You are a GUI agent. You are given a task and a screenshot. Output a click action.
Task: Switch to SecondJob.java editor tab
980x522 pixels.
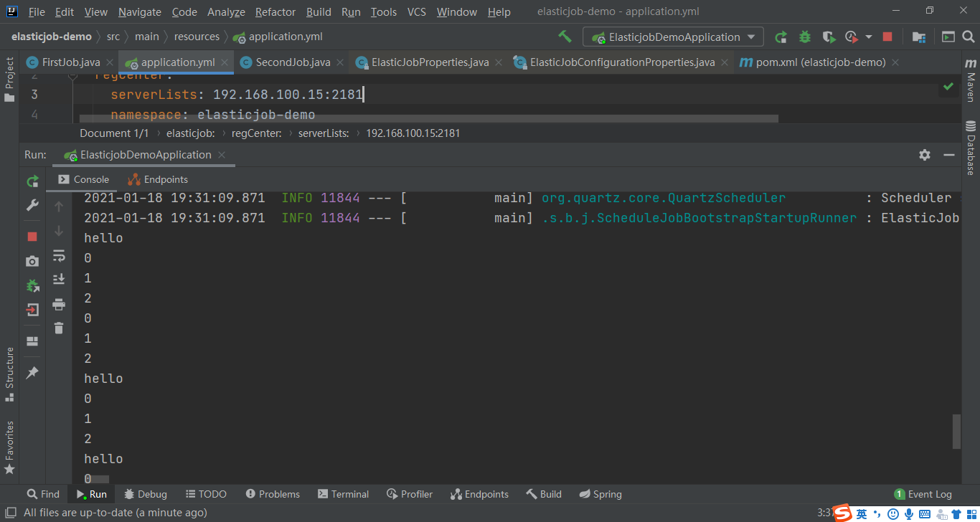click(x=293, y=62)
